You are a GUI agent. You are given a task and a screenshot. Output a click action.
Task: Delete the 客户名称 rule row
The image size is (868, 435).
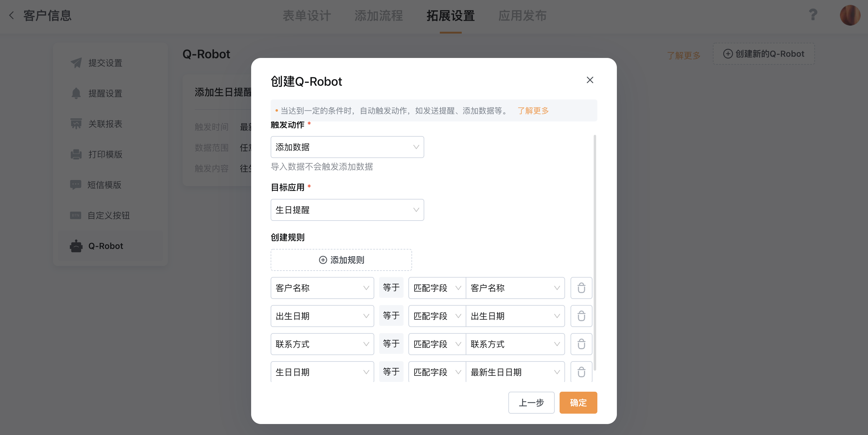pyautogui.click(x=581, y=288)
